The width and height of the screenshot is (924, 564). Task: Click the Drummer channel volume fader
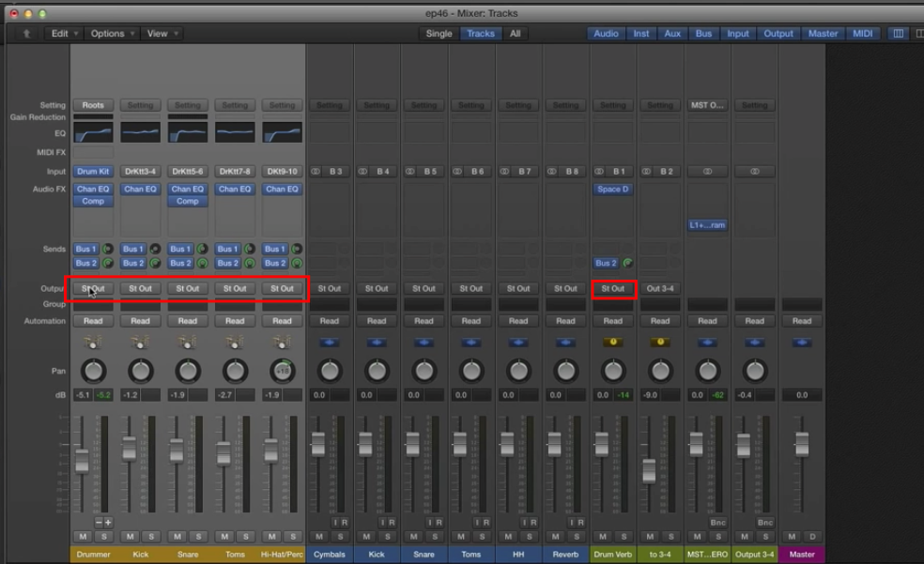[82, 460]
